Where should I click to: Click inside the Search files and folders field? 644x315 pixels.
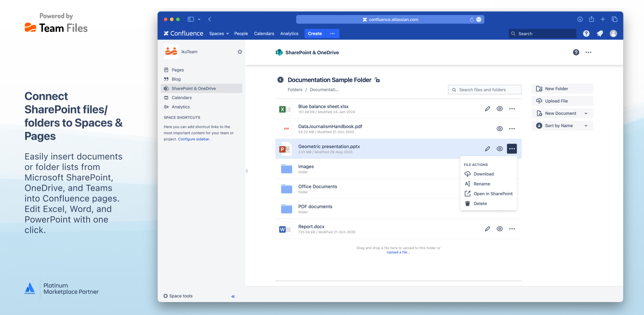click(x=485, y=90)
